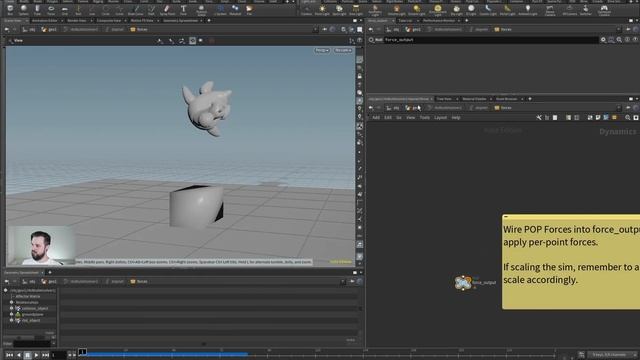Open the No cam dropdown in viewport
Image resolution: width=640 pixels, height=360 pixels.
click(x=343, y=50)
